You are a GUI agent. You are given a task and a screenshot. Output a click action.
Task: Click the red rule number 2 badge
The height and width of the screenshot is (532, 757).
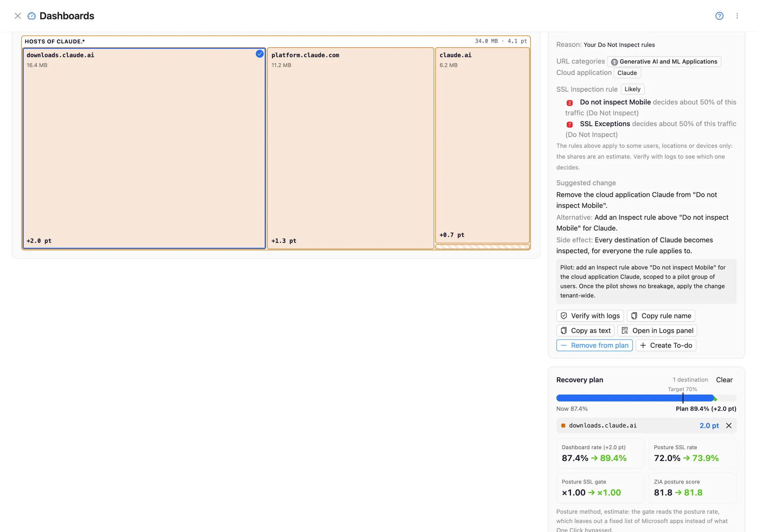click(x=569, y=103)
